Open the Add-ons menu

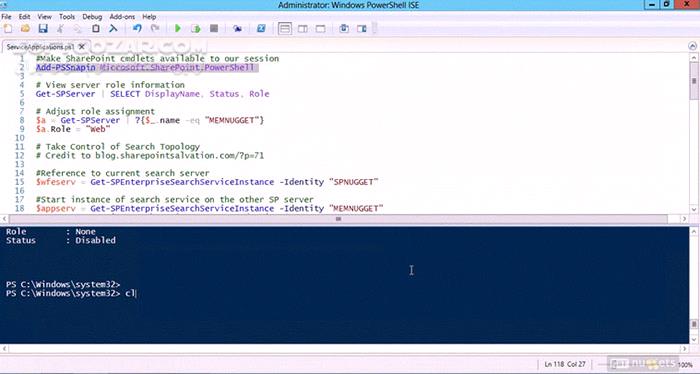point(122,17)
